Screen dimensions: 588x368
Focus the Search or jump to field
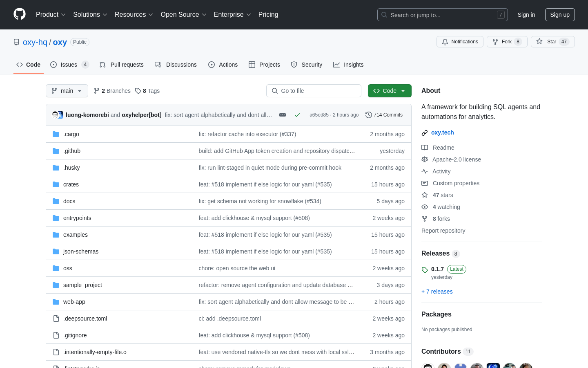pyautogui.click(x=443, y=15)
